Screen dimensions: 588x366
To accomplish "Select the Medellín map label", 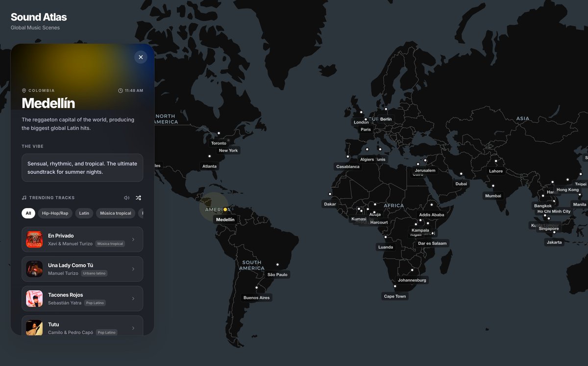I will 225,220.
